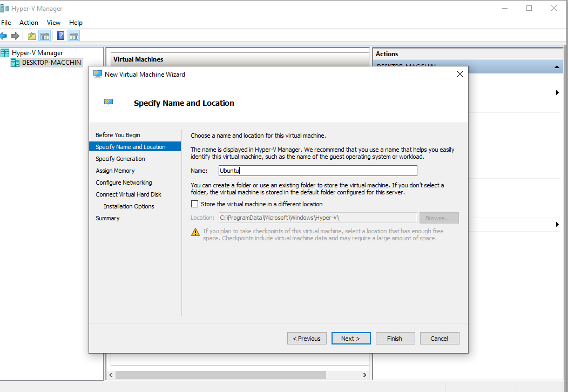Toggle Show/Hide Console Tree toolbar icon
Image resolution: width=568 pixels, height=392 pixels.
click(45, 36)
